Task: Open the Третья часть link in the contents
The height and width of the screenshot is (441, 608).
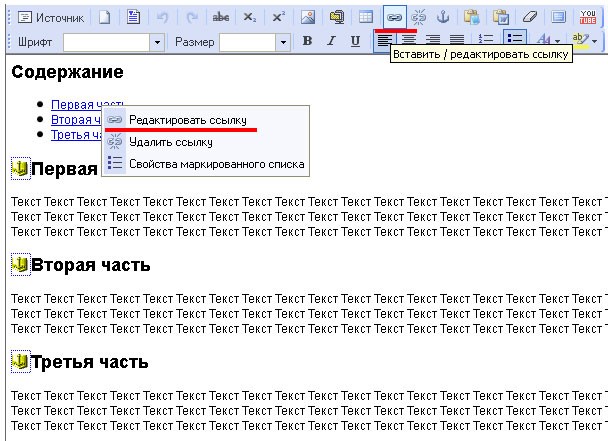Action: coord(76,135)
